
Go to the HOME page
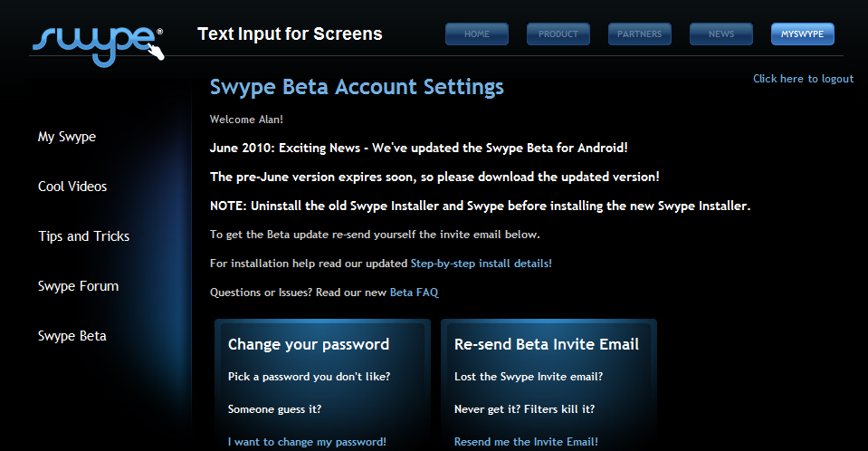coord(477,34)
